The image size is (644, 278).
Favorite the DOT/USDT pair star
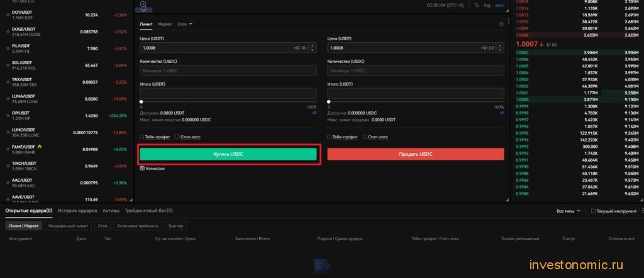click(x=8, y=15)
